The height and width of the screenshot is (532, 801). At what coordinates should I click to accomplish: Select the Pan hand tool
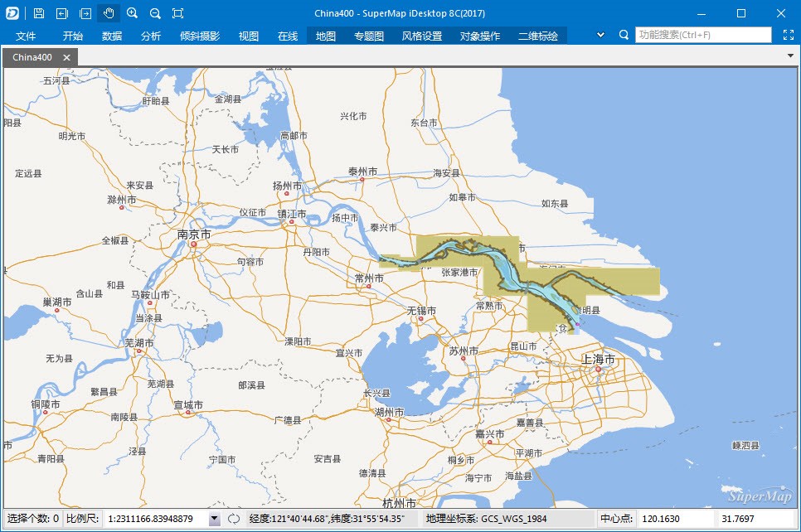coord(109,13)
